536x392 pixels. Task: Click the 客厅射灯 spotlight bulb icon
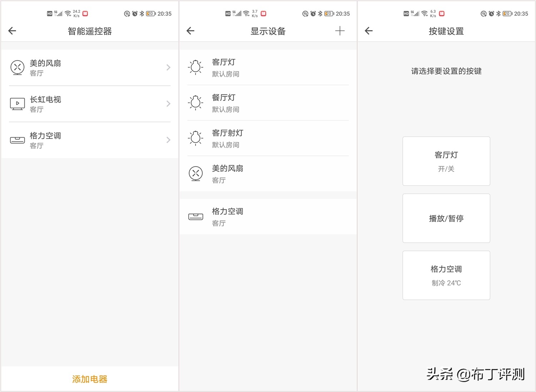(x=195, y=138)
